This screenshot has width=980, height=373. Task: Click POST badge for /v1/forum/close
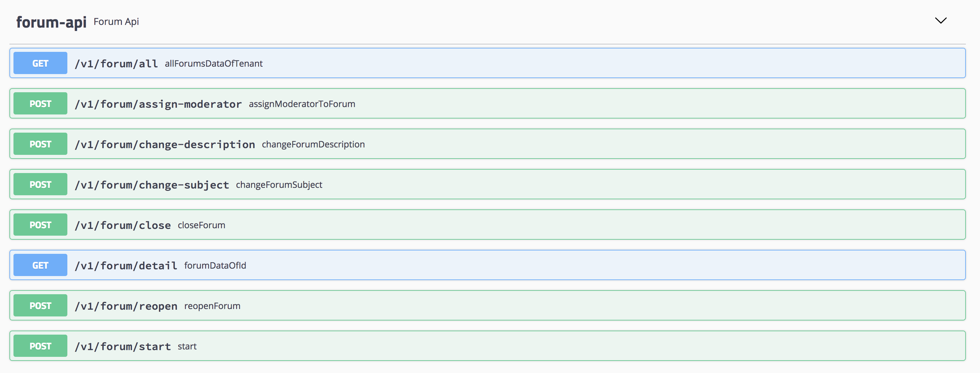[40, 225]
